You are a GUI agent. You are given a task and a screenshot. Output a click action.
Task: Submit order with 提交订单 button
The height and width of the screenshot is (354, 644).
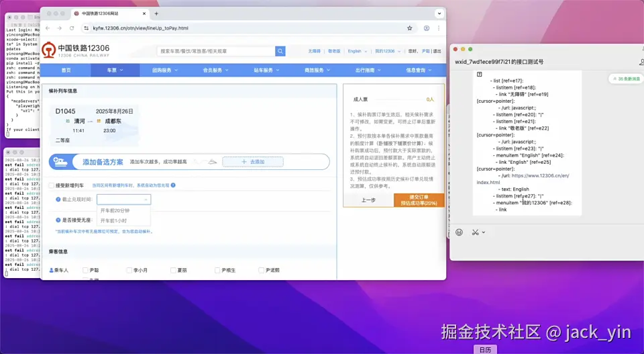pos(419,200)
